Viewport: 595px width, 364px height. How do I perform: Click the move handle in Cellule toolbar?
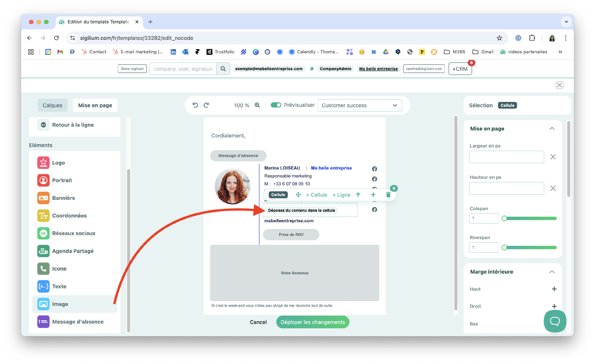(298, 195)
